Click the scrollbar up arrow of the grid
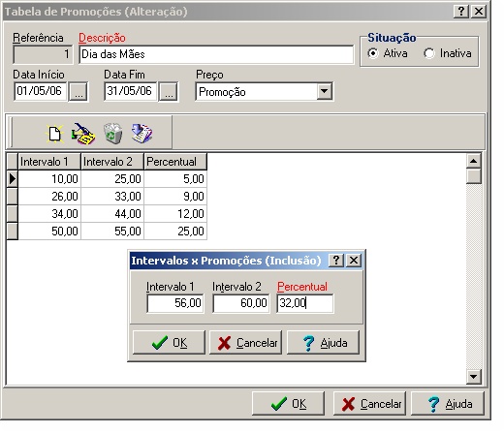This screenshot has width=504, height=433. [x=474, y=161]
